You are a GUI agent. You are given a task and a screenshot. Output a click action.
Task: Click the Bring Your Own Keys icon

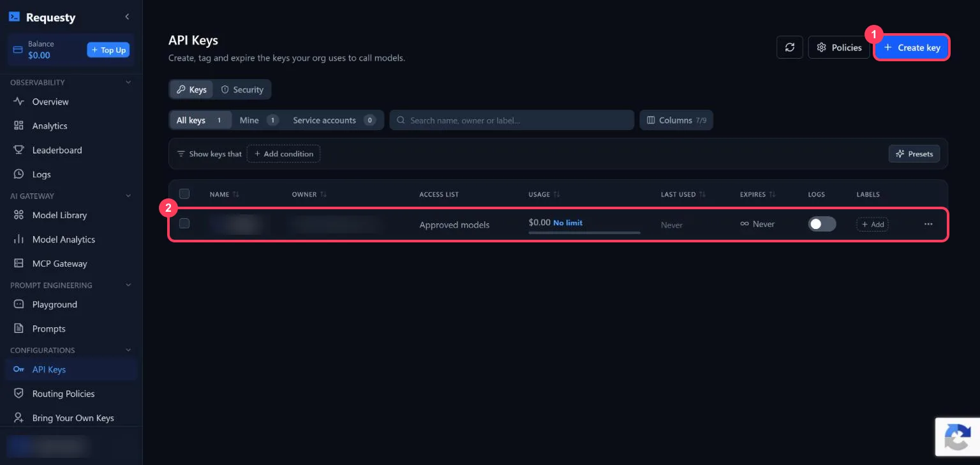tap(19, 418)
